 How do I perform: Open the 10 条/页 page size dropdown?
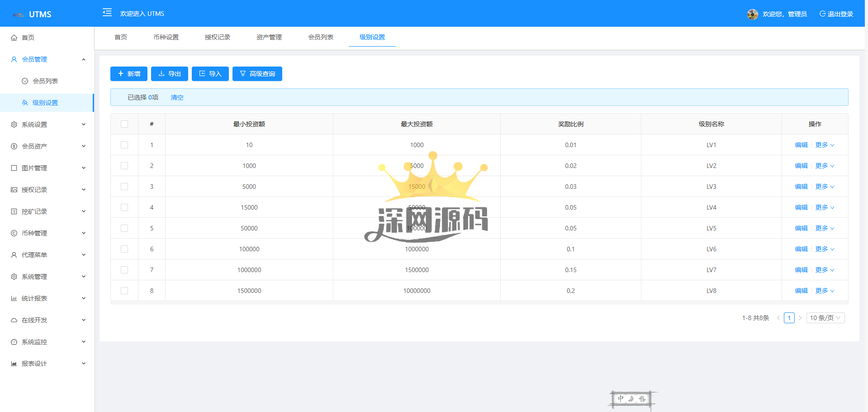825,318
